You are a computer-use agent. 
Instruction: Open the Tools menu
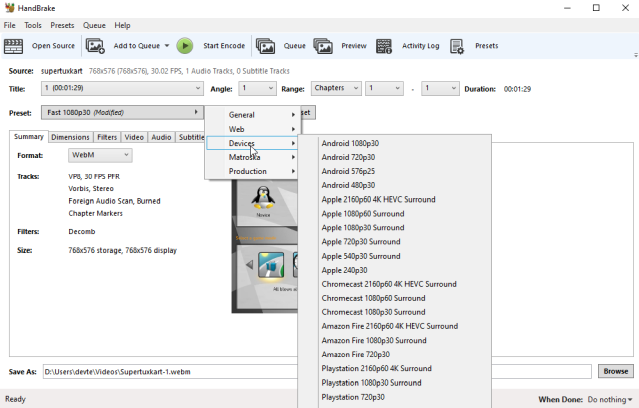pyautogui.click(x=33, y=25)
